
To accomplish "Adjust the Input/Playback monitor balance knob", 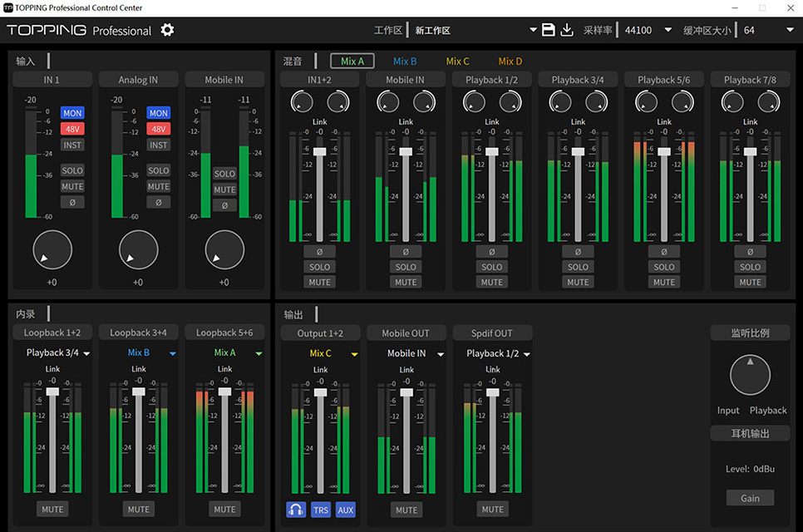I will pos(749,374).
